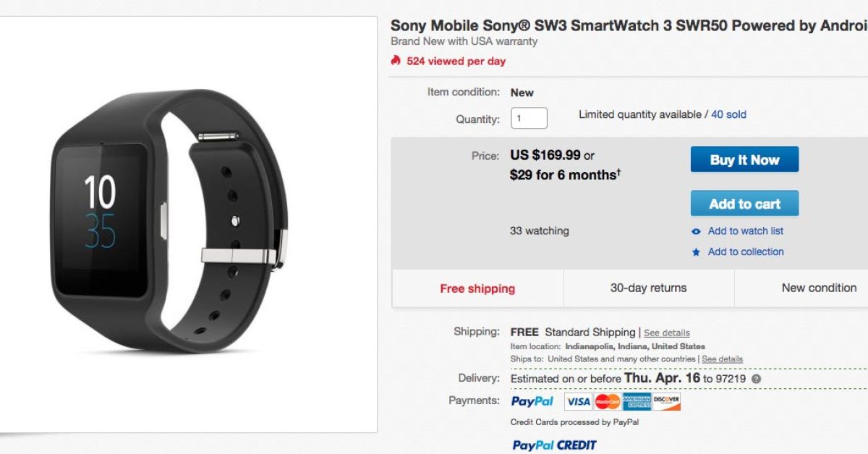Viewport: 868px width, 454px height.
Task: Click the PayPal logo in Payments row
Action: [x=532, y=401]
